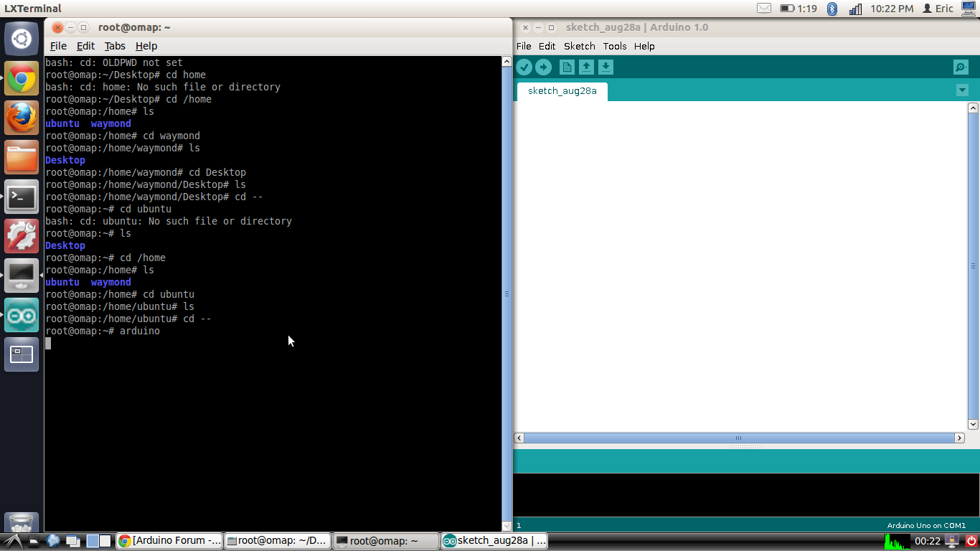Open the Trash launcher icon
Viewport: 980px width, 551px height.
pyautogui.click(x=22, y=522)
